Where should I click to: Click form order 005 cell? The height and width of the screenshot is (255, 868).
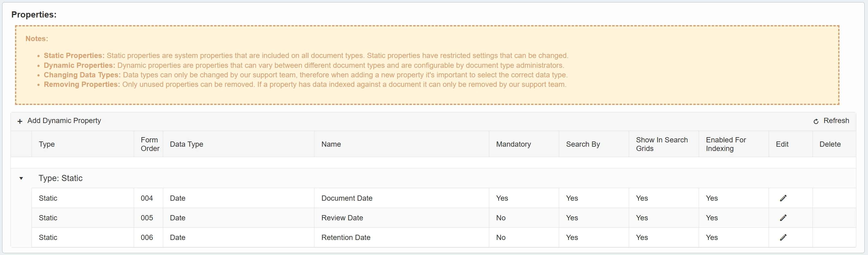click(x=148, y=218)
